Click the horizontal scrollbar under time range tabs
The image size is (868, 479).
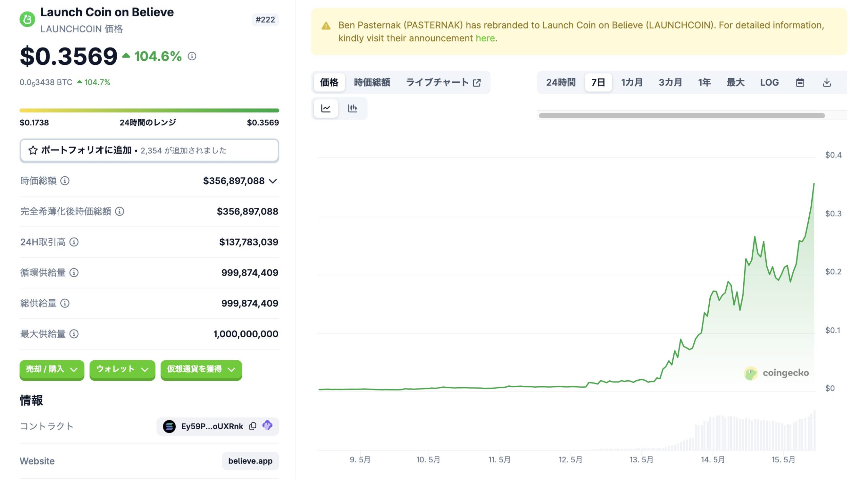pyautogui.click(x=682, y=116)
